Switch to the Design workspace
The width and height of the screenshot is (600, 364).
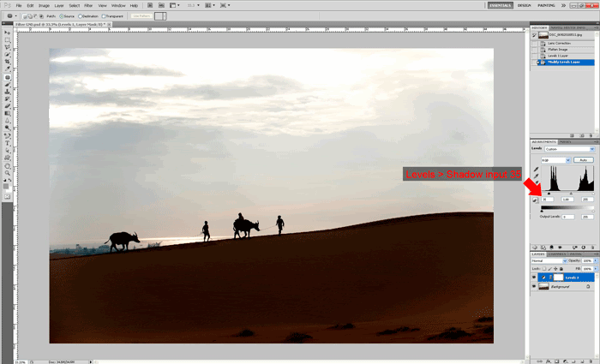click(525, 5)
